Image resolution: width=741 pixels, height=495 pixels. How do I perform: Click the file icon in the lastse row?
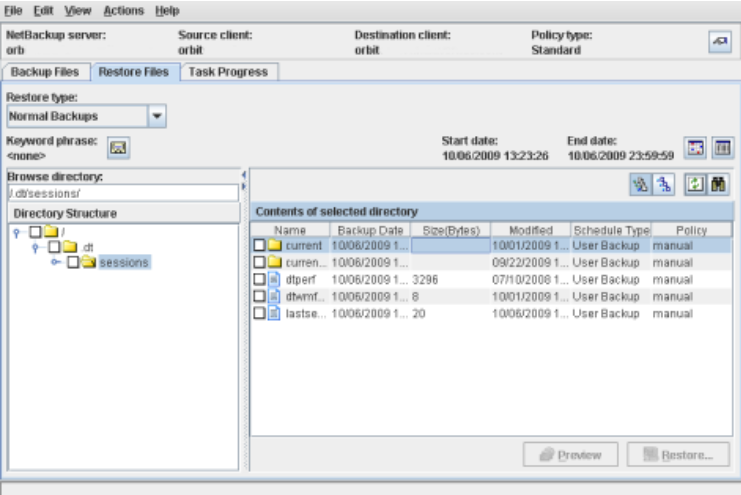pyautogui.click(x=274, y=313)
